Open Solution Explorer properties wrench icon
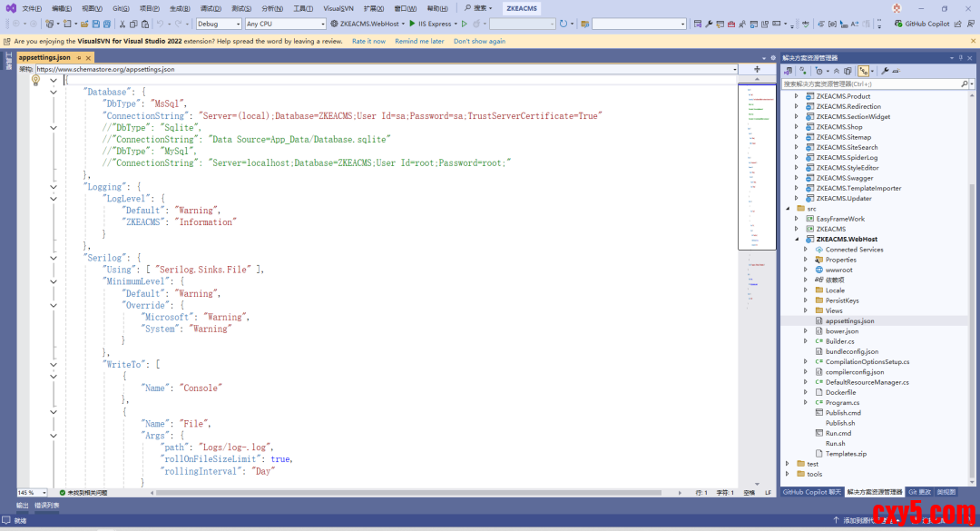Screen dimensions: 980x531 (x=885, y=70)
